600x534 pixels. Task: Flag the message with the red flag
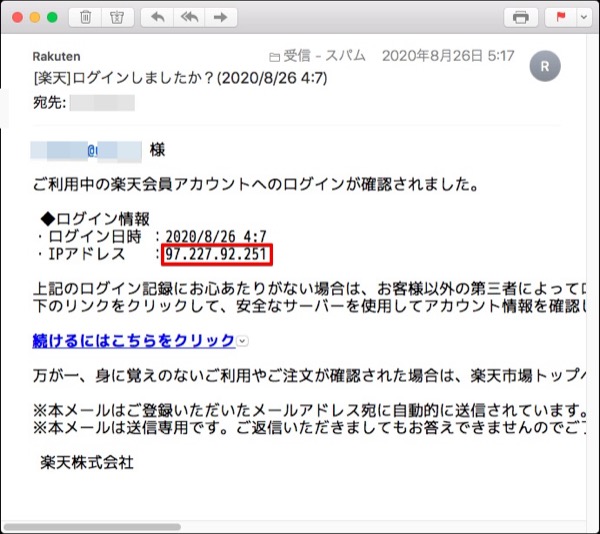(x=558, y=17)
